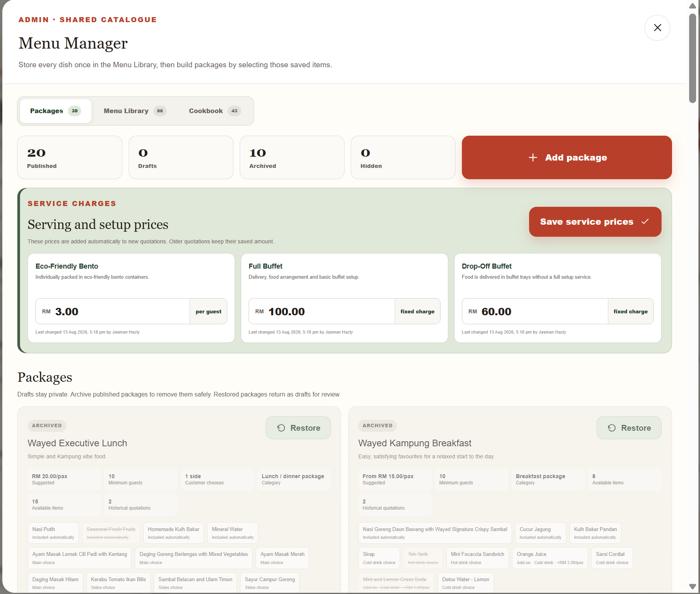Click the Lunch / dinner package Category tile
The image size is (700, 594).
pos(294,479)
